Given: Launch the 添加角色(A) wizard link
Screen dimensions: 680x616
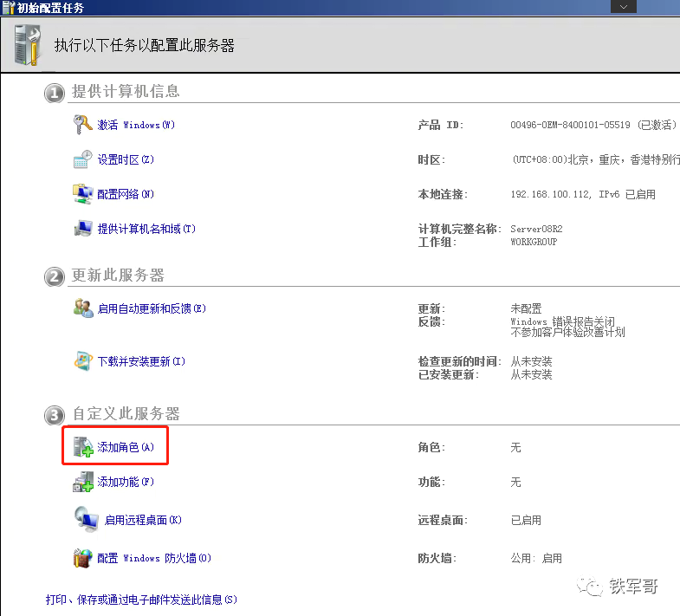Looking at the screenshot, I should pos(126,447).
